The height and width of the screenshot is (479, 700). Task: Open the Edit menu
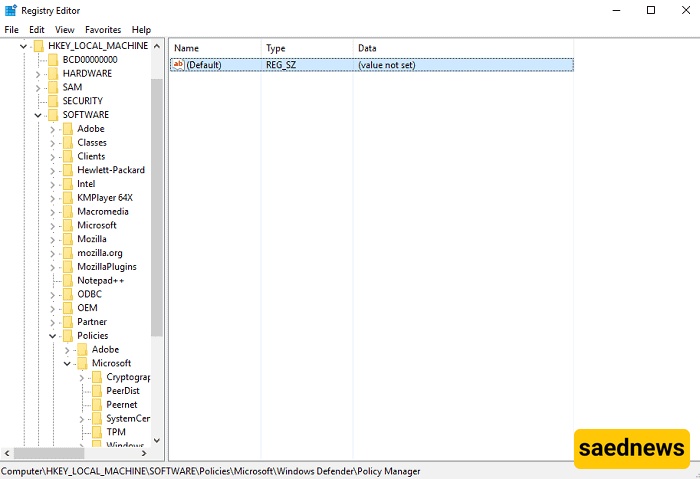(37, 30)
